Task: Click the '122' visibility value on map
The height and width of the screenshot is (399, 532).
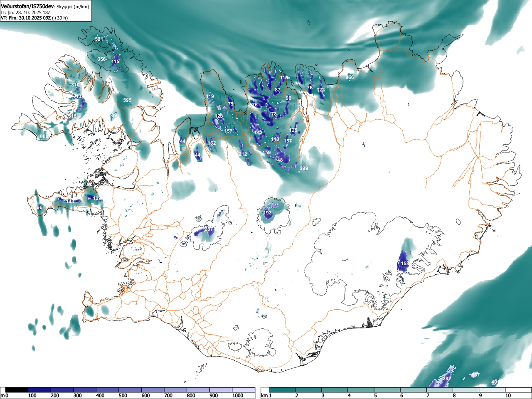Action: (321, 90)
